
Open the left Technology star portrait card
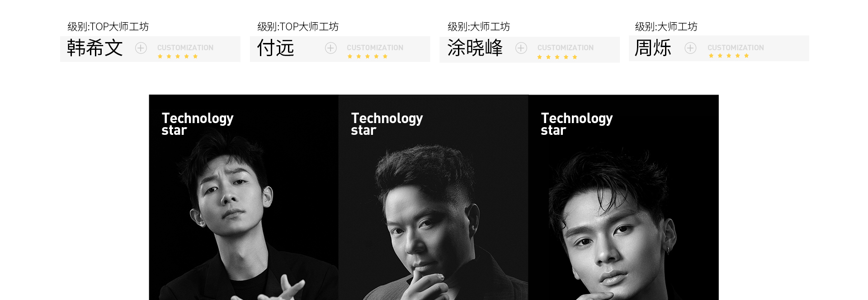[x=244, y=197]
